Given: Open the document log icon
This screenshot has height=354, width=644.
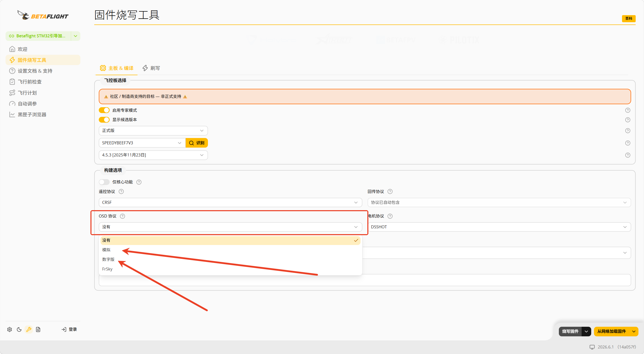Looking at the screenshot, I should click(38, 329).
